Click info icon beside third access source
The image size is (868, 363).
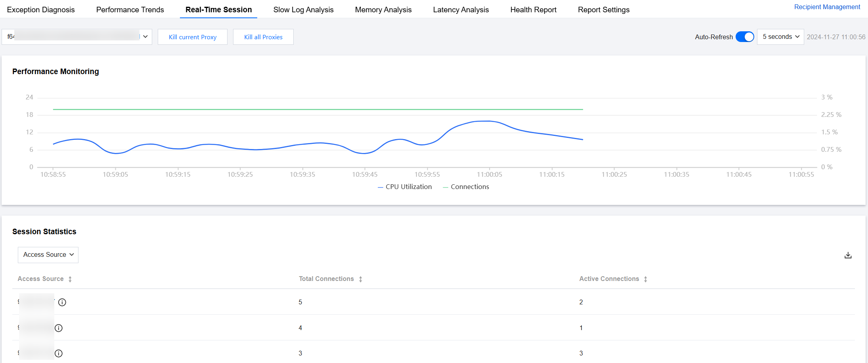click(59, 353)
